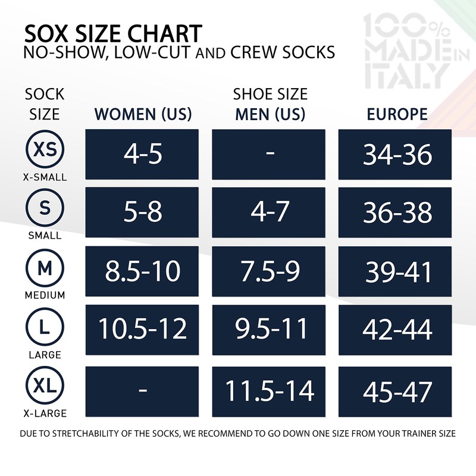
Task: Select the S small size circle
Action: click(x=45, y=208)
